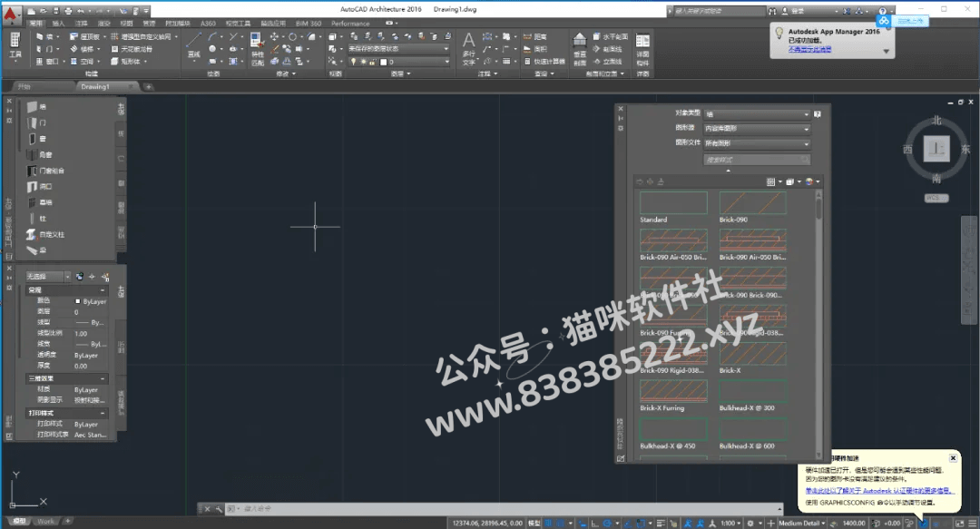Open the AutoCAD application menu logo button
The width and height of the screenshot is (980, 529).
[11, 15]
